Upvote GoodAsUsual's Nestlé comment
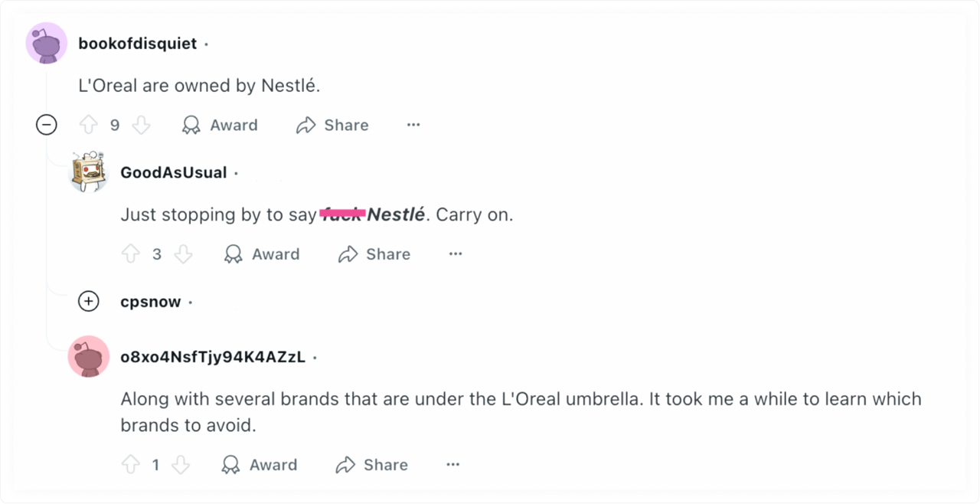 131,254
